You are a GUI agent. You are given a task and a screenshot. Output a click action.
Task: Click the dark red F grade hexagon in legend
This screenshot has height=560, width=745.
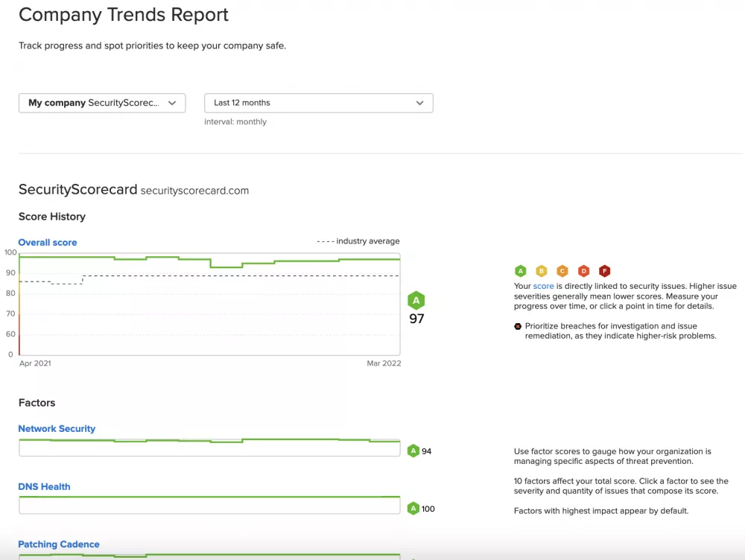(604, 271)
